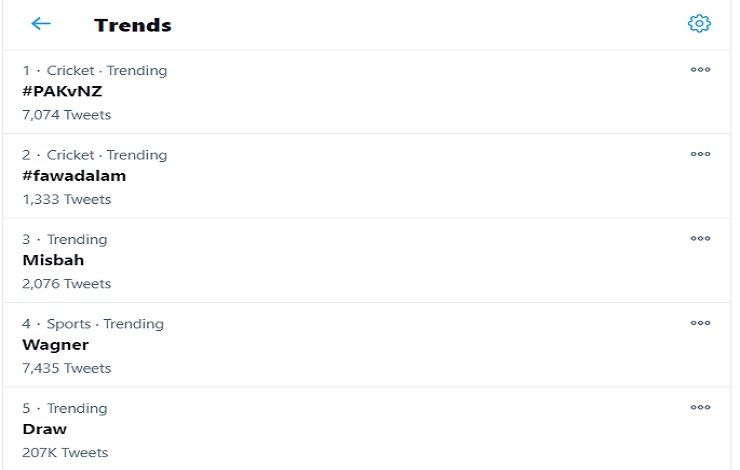This screenshot has width=740, height=470.
Task: Click the Trends page heading
Action: tap(133, 25)
